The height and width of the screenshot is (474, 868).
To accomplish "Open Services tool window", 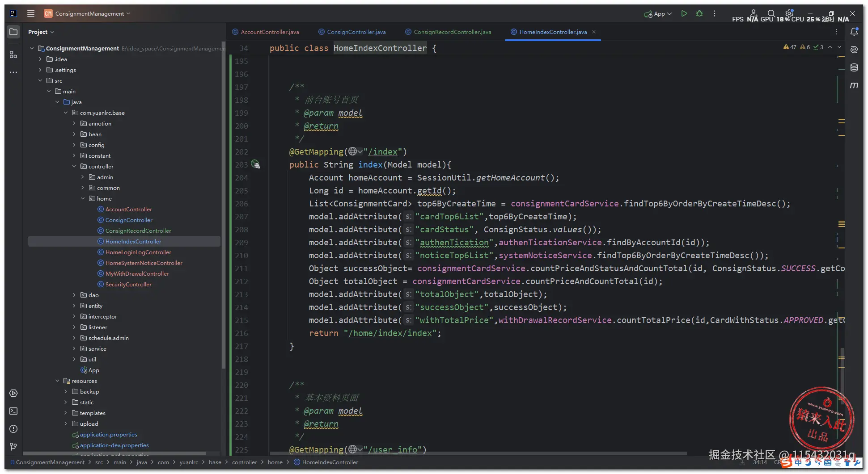I will [13, 393].
